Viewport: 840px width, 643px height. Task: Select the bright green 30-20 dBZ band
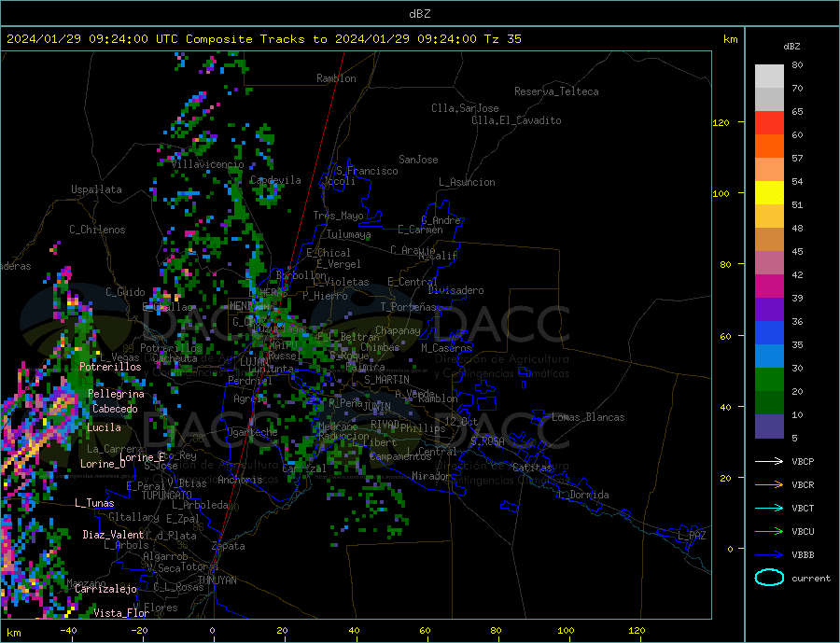pyautogui.click(x=769, y=380)
